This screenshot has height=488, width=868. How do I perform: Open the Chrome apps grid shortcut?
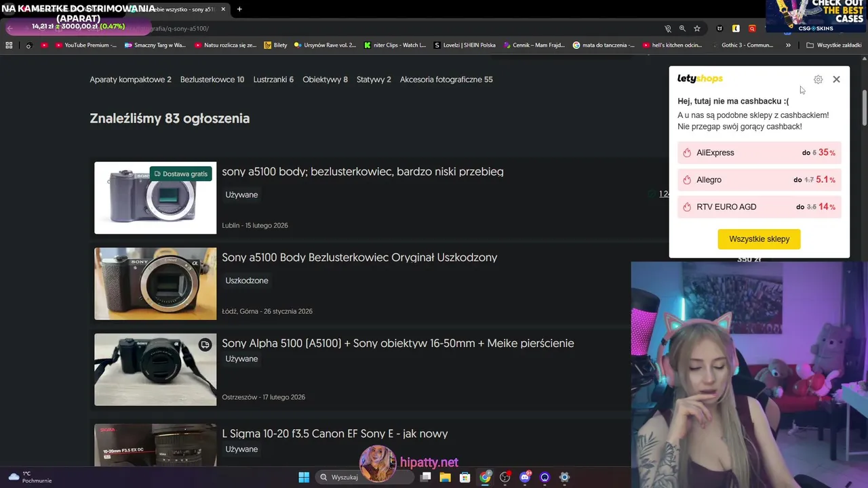[9, 45]
